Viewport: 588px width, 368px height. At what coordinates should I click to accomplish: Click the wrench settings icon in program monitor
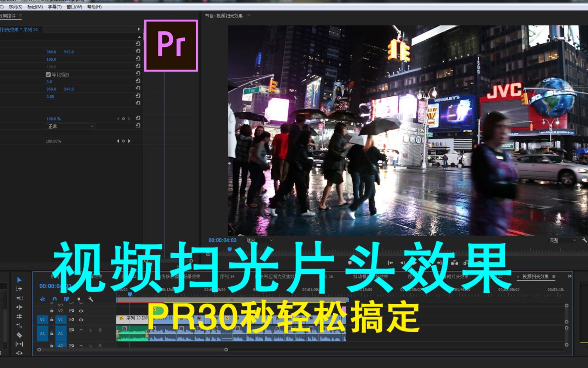(x=584, y=239)
